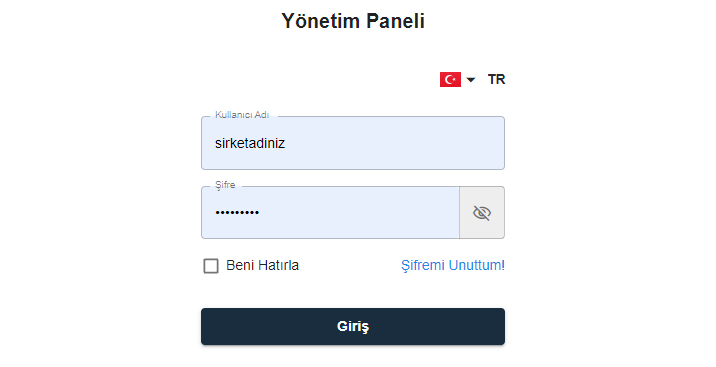Enable remember me square box

(x=211, y=266)
